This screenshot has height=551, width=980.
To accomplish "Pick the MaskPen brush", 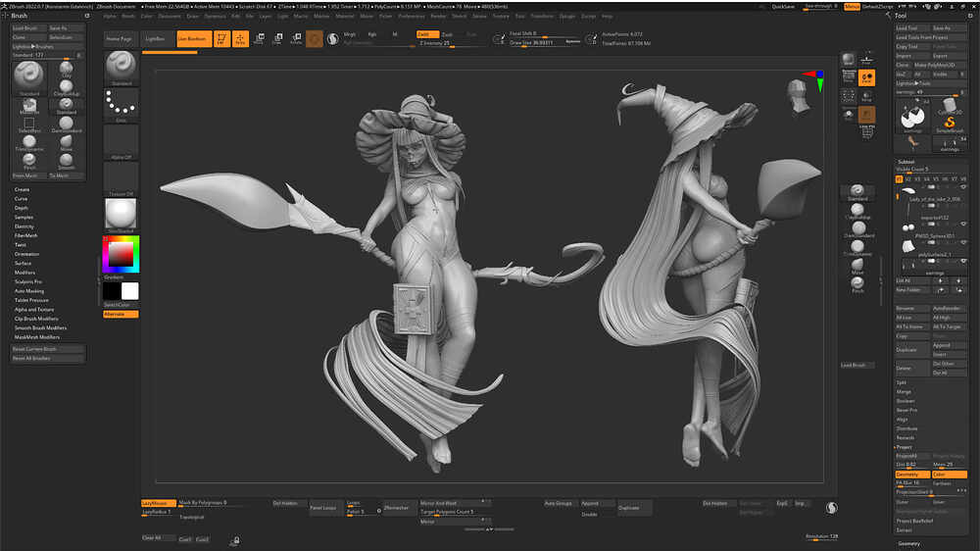I will 28,106.
